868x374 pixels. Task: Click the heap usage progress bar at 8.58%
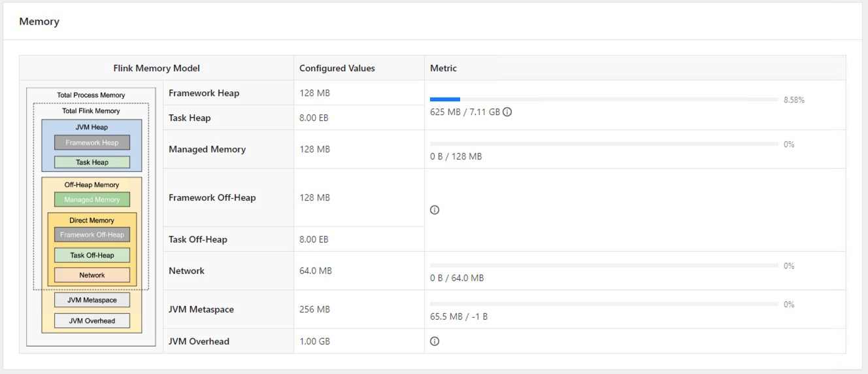pyautogui.click(x=604, y=99)
